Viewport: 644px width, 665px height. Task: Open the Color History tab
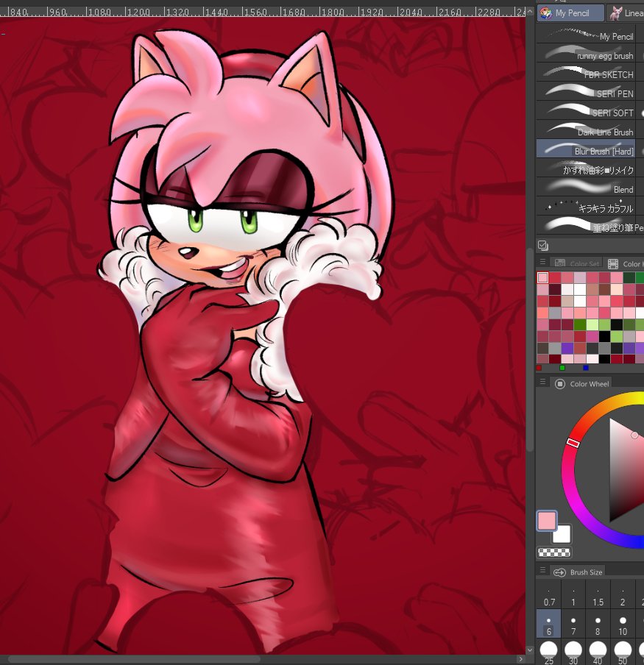click(x=624, y=263)
